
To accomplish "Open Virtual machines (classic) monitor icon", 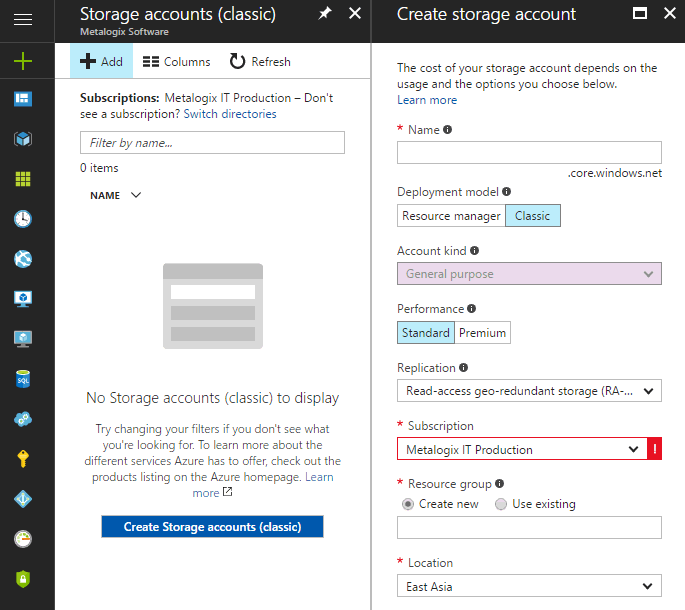I will 23,299.
